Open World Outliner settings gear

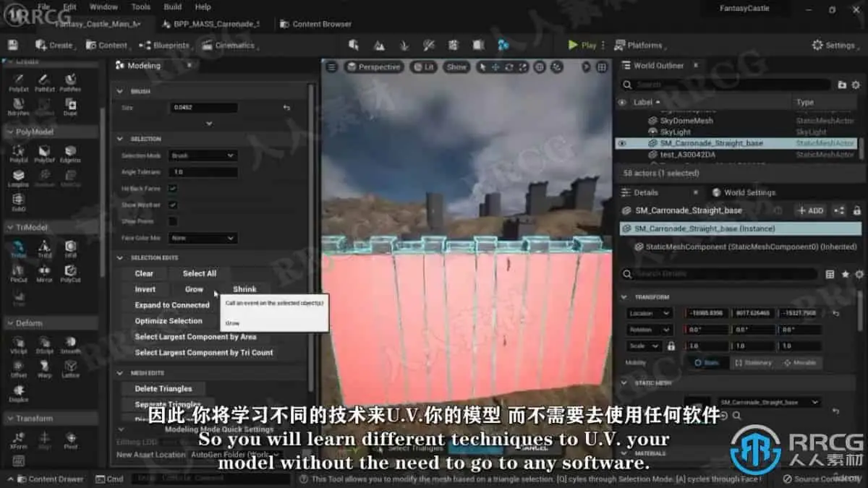(x=856, y=85)
